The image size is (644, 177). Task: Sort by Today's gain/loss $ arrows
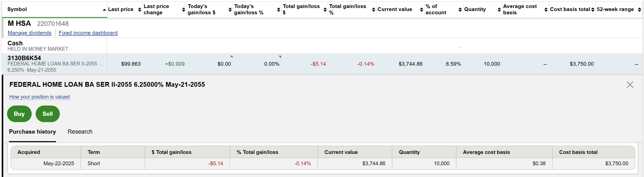(230, 10)
